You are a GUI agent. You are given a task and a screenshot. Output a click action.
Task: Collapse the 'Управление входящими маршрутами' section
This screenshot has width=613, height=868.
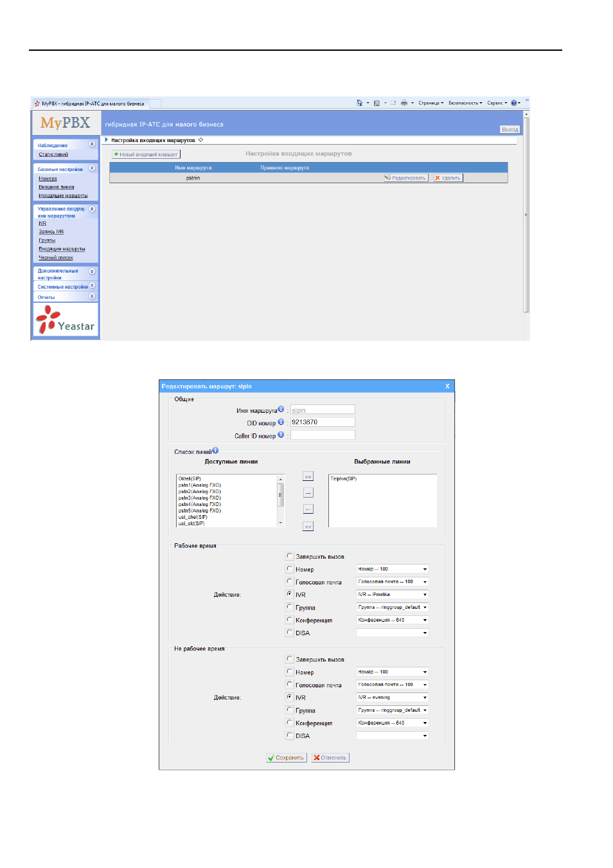tap(92, 209)
